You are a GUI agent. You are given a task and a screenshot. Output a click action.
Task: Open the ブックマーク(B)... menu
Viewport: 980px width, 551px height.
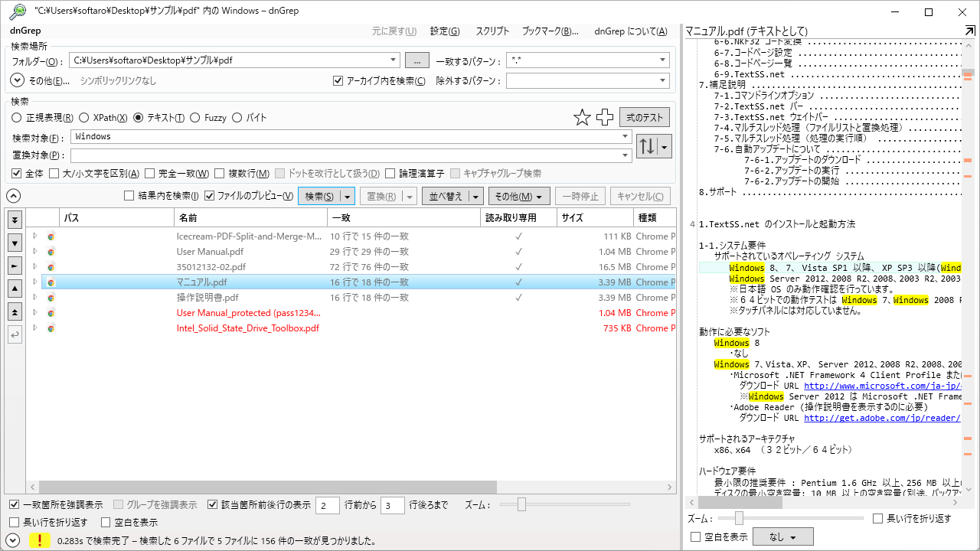550,31
